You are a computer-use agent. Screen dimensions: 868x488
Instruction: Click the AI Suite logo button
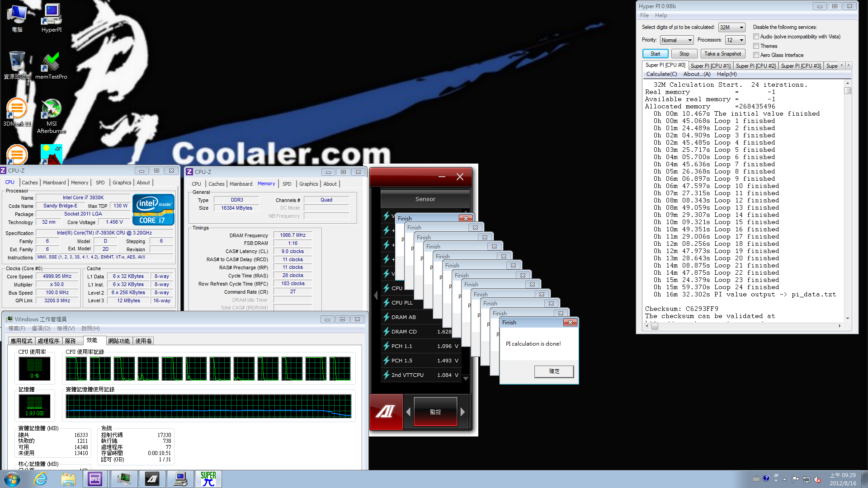point(386,412)
